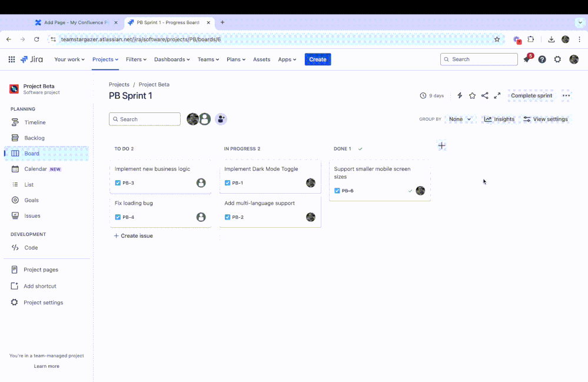Open the Teams dropdown
The image size is (588, 382).
pyautogui.click(x=208, y=59)
